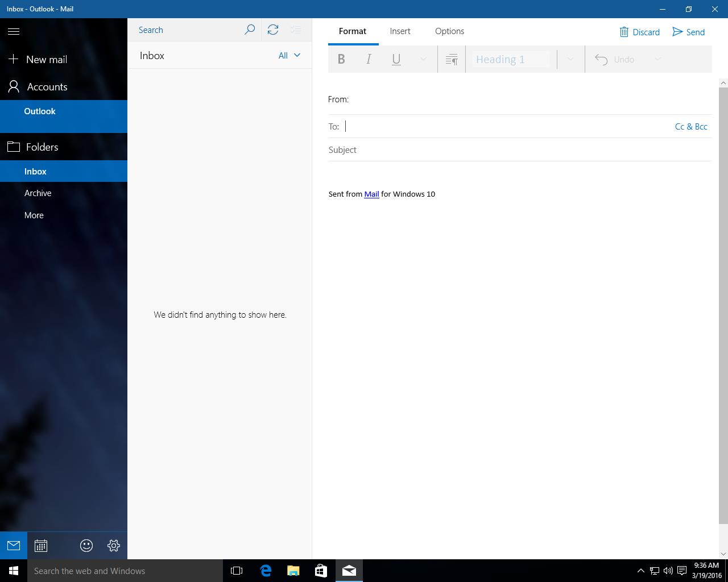The height and width of the screenshot is (582, 728).
Task: Open the feedback smiley icon
Action: click(x=86, y=546)
